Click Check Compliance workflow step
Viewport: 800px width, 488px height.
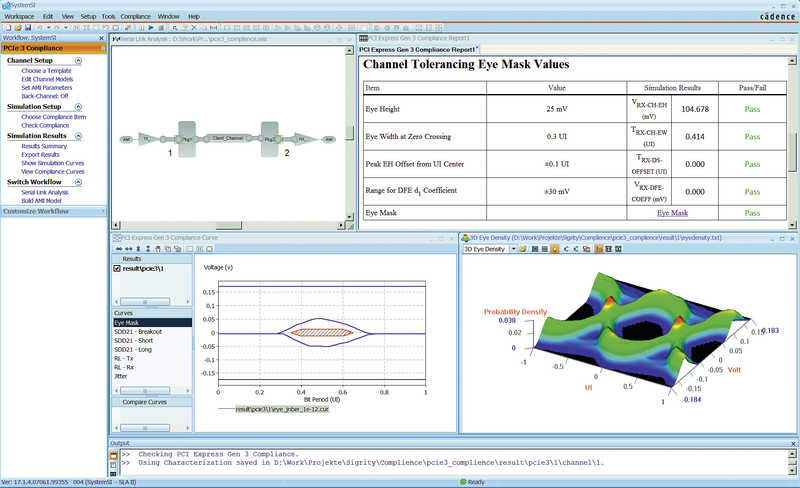coord(45,126)
